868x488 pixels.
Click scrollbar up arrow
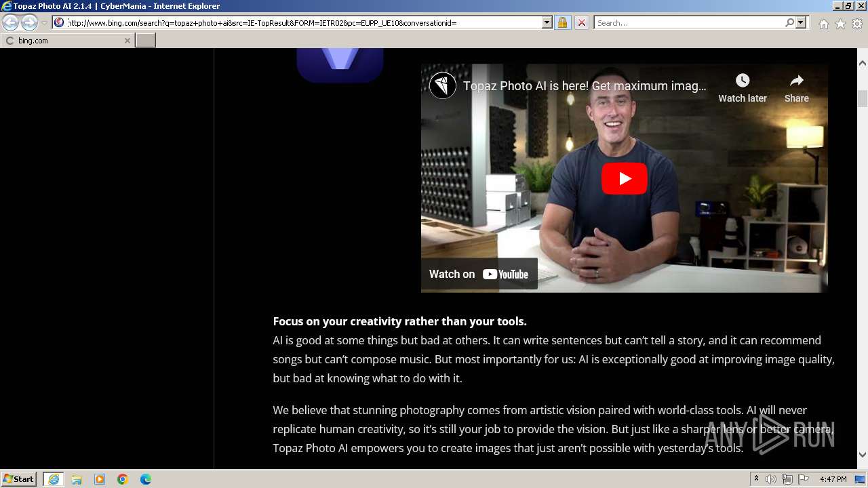tap(863, 63)
